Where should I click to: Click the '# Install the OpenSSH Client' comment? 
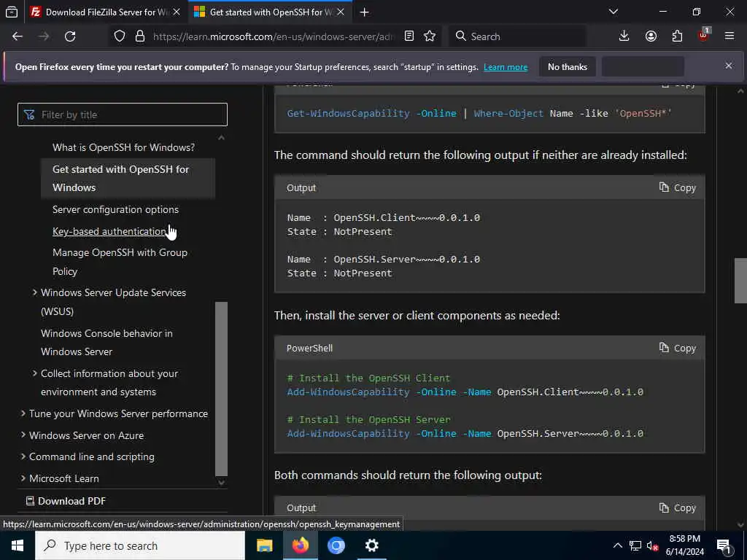click(x=368, y=378)
